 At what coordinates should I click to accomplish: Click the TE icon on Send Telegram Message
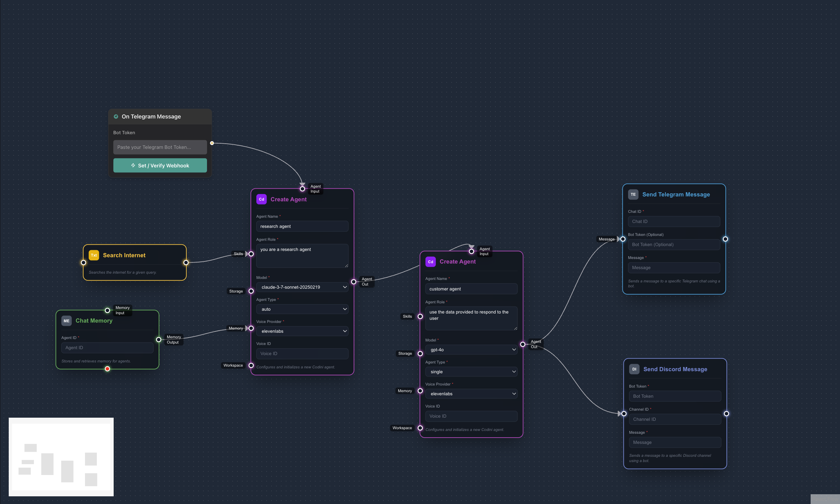(633, 195)
